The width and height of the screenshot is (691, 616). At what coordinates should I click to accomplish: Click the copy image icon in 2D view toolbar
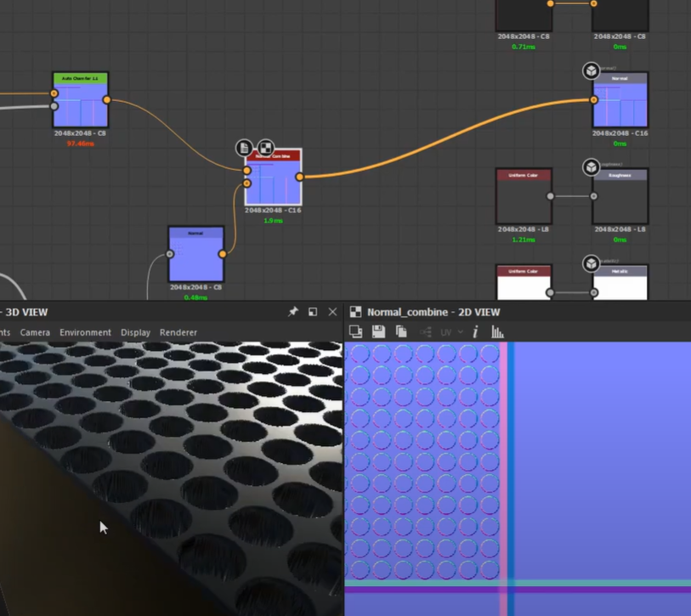coord(401,332)
